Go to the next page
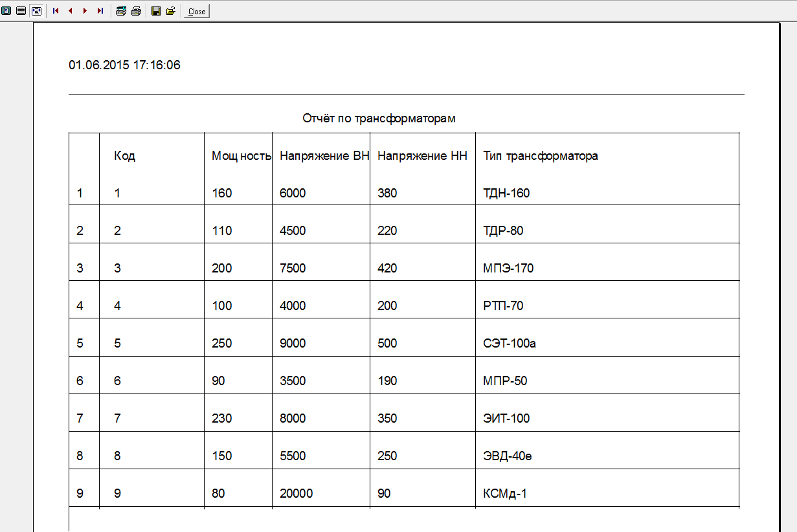This screenshot has height=532, width=797. pyautogui.click(x=85, y=11)
